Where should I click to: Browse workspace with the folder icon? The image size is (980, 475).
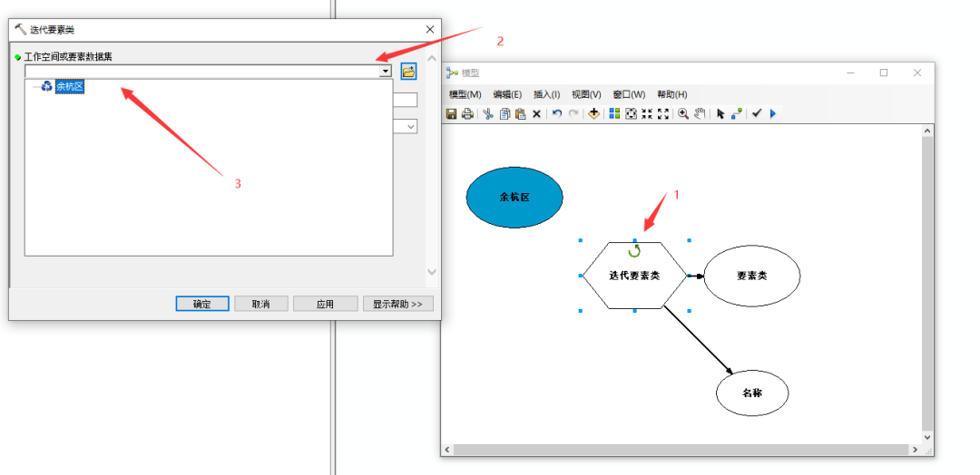point(408,72)
